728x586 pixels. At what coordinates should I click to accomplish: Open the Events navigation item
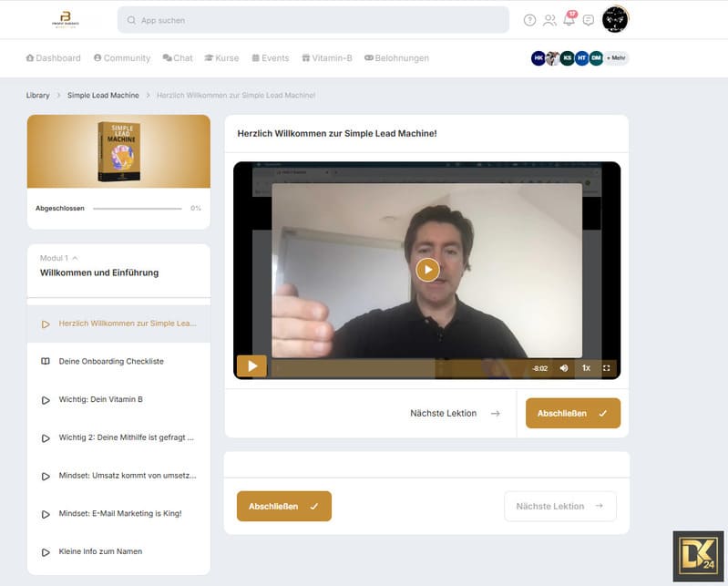pos(271,58)
